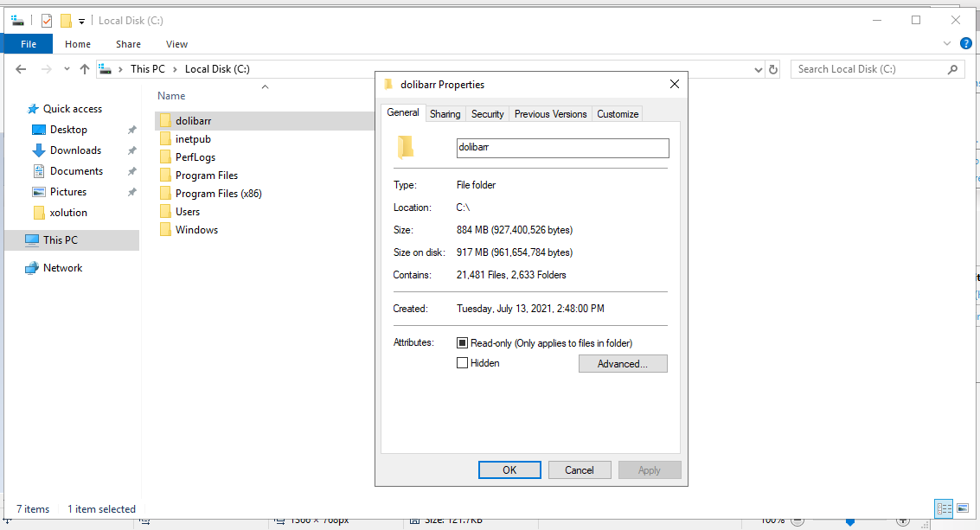Click the folder icon beside inetpub
Viewport: 980px width, 530px height.
click(165, 138)
